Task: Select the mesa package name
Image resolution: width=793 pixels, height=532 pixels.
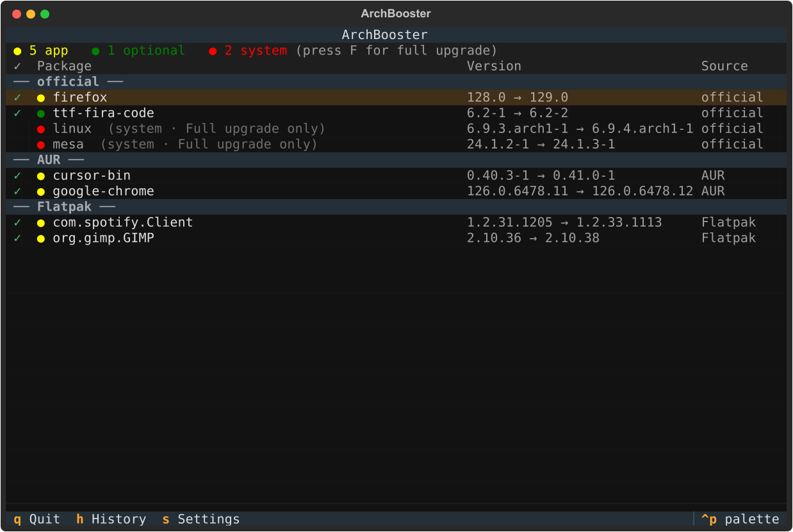Action: [69, 144]
